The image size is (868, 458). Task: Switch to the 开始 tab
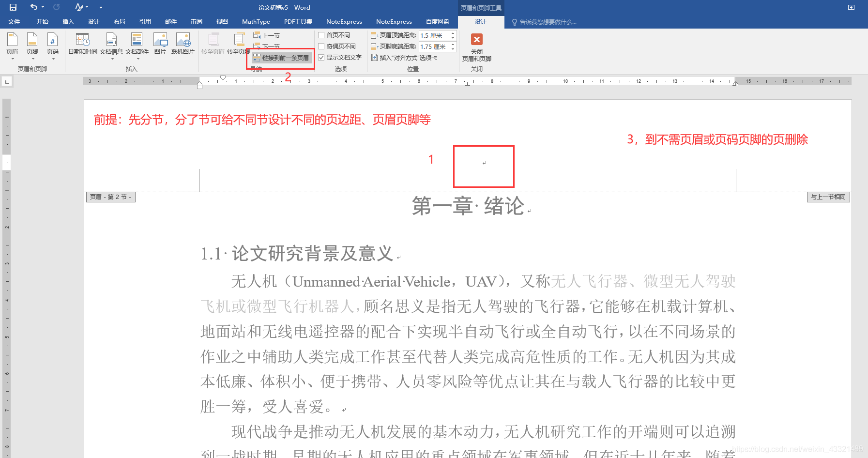pos(42,22)
